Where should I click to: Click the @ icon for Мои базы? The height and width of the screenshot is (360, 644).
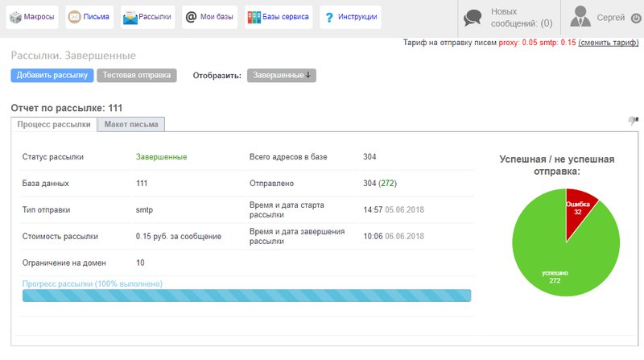point(190,17)
